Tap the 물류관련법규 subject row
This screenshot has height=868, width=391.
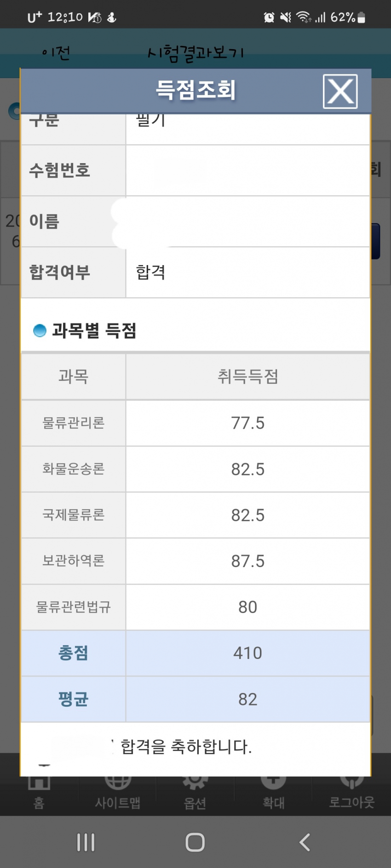point(195,607)
